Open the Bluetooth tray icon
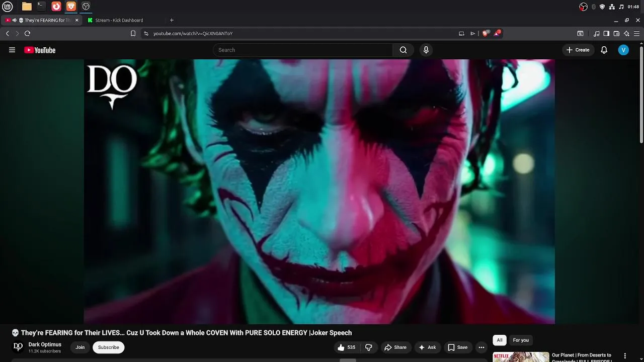Screen dimensions: 644x362 (594, 7)
